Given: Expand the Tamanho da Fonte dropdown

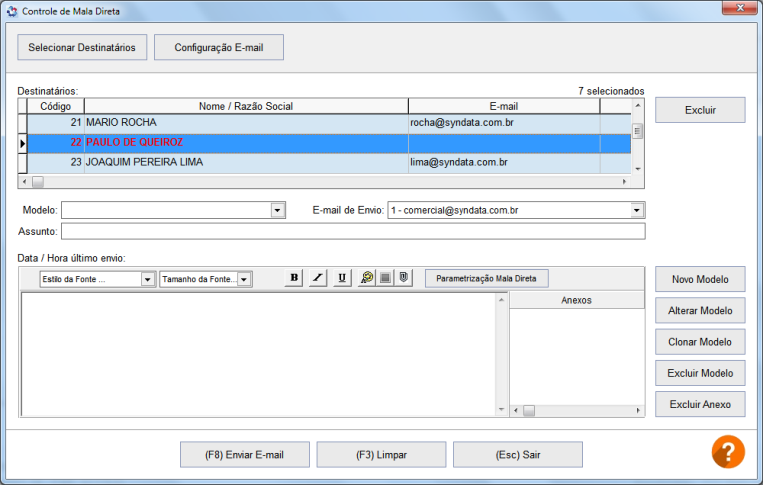Looking at the screenshot, I should (244, 279).
